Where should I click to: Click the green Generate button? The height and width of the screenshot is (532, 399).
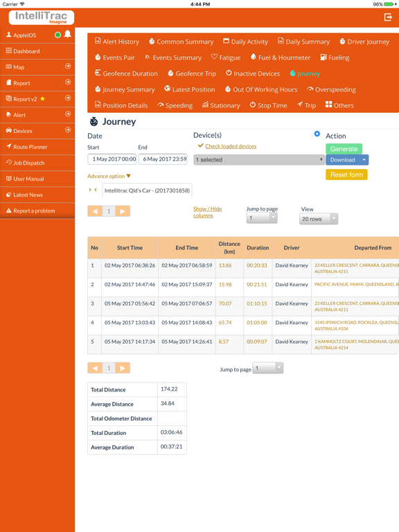coord(344,149)
